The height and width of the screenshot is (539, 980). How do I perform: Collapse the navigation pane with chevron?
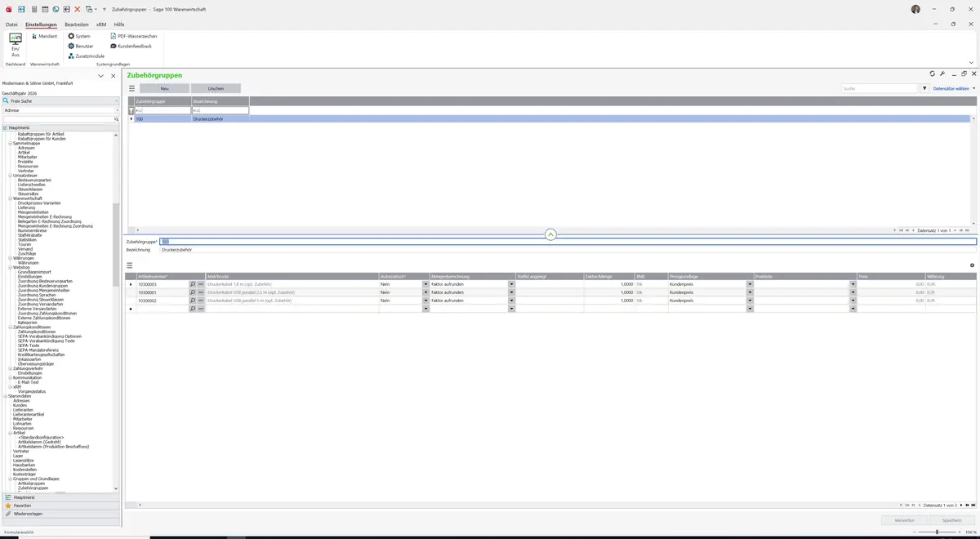pyautogui.click(x=101, y=76)
